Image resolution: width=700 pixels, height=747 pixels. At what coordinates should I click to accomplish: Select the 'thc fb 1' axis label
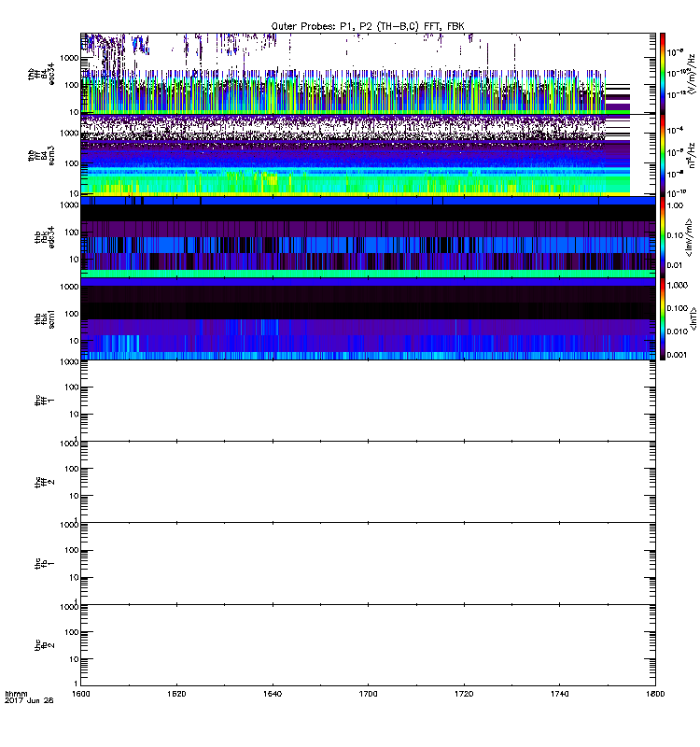click(x=44, y=564)
